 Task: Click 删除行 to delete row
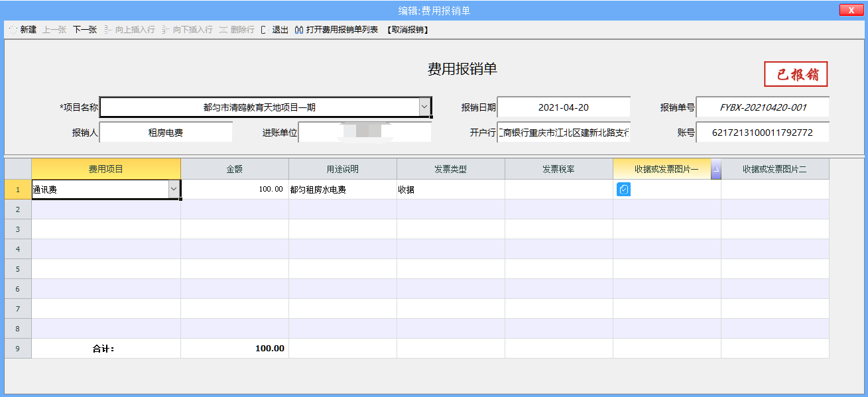(237, 30)
